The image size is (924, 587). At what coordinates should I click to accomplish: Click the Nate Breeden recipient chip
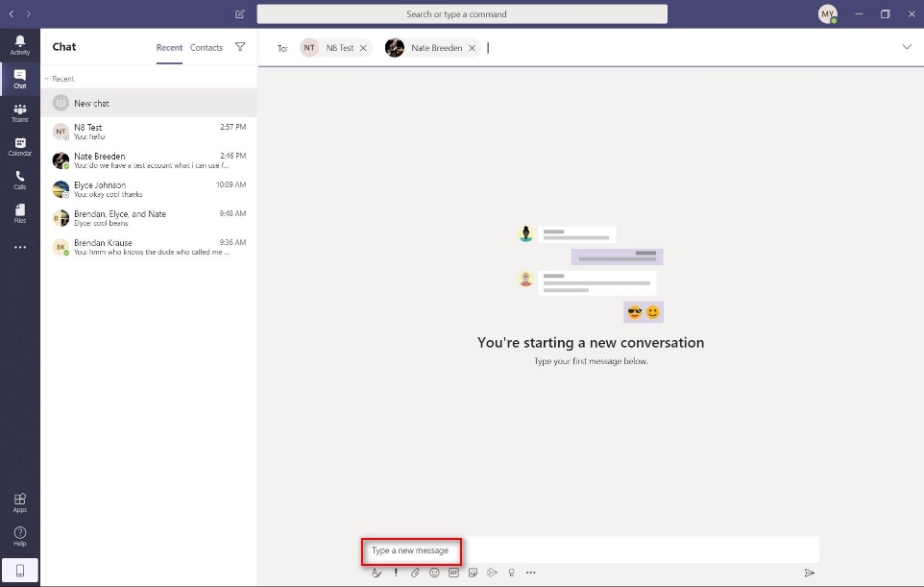[x=432, y=48]
